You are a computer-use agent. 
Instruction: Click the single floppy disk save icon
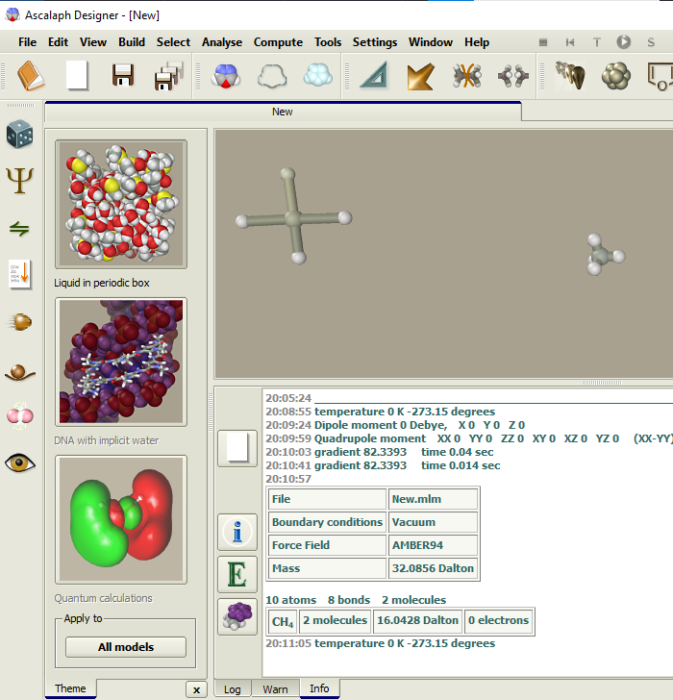click(x=123, y=76)
